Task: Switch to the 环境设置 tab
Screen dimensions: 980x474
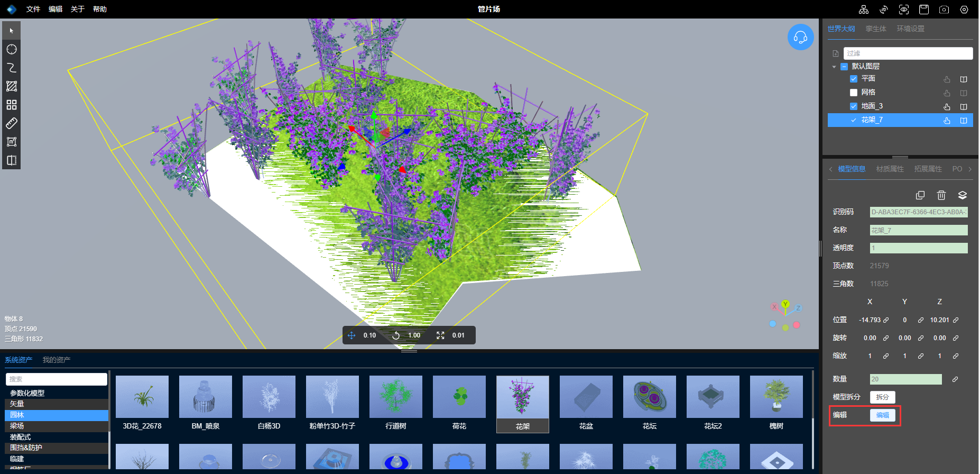Action: click(x=911, y=29)
